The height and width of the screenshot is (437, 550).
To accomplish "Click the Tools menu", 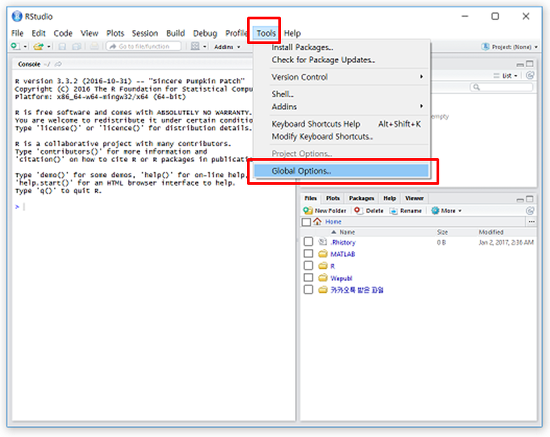I will 266,33.
